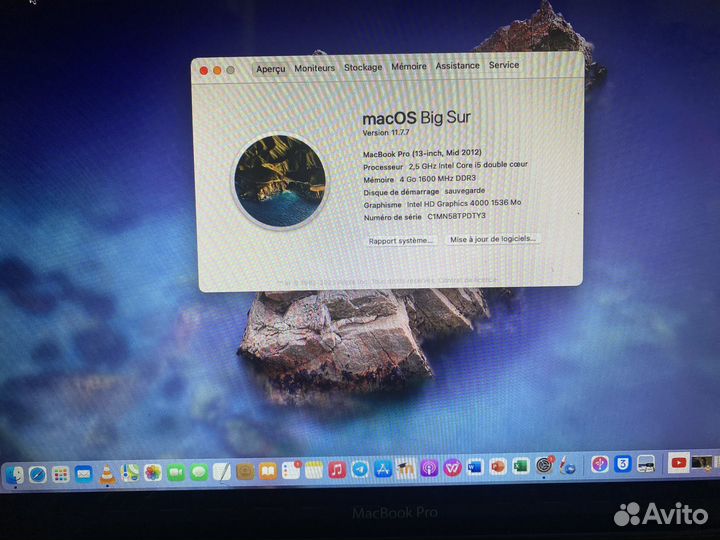Launch Microsoft Word from the Dock

coord(475,468)
